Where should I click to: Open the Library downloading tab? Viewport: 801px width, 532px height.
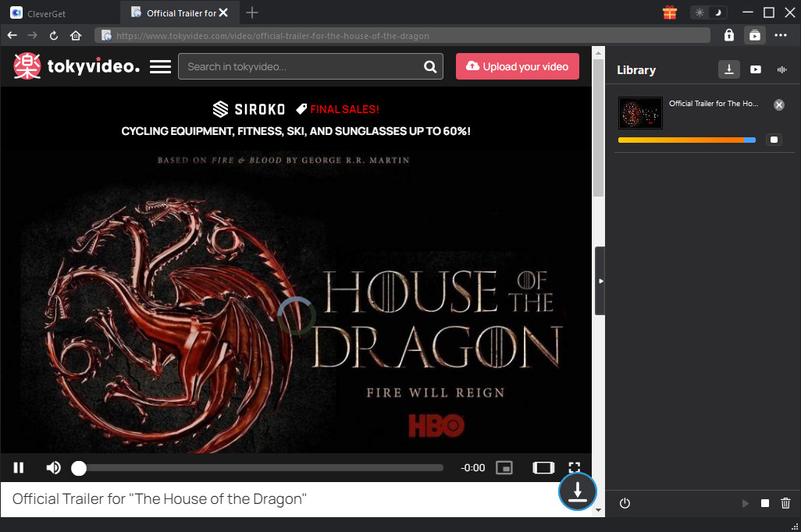(x=728, y=69)
